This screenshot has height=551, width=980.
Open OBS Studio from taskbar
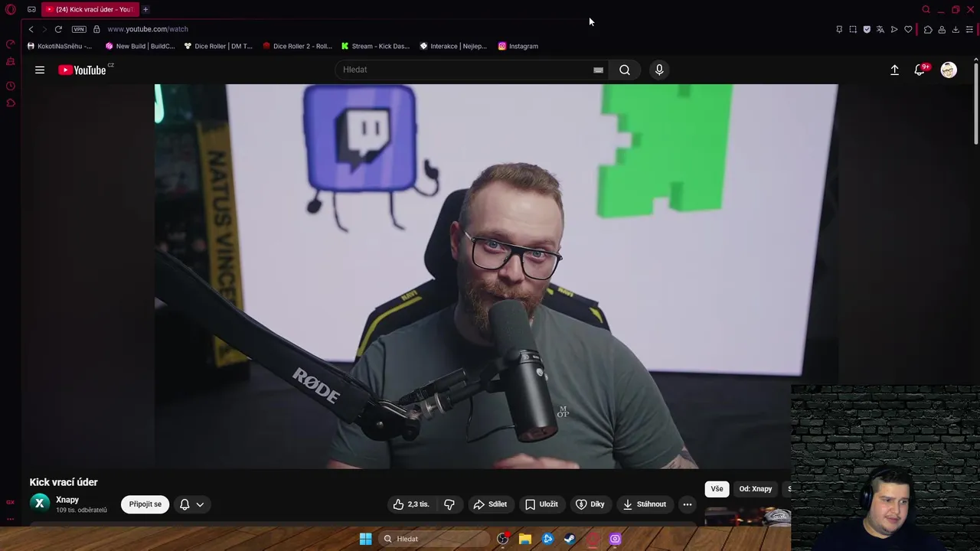[x=503, y=539]
